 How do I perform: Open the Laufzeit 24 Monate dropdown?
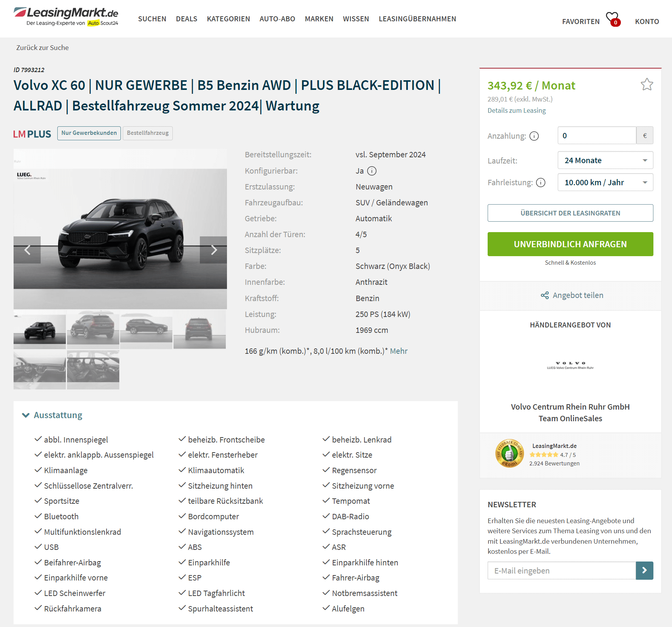point(605,160)
